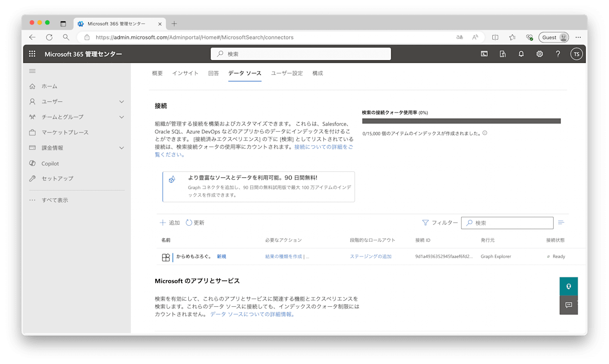Click 追加 to add a connection
Viewport: 609px width, 364px height.
click(x=170, y=223)
